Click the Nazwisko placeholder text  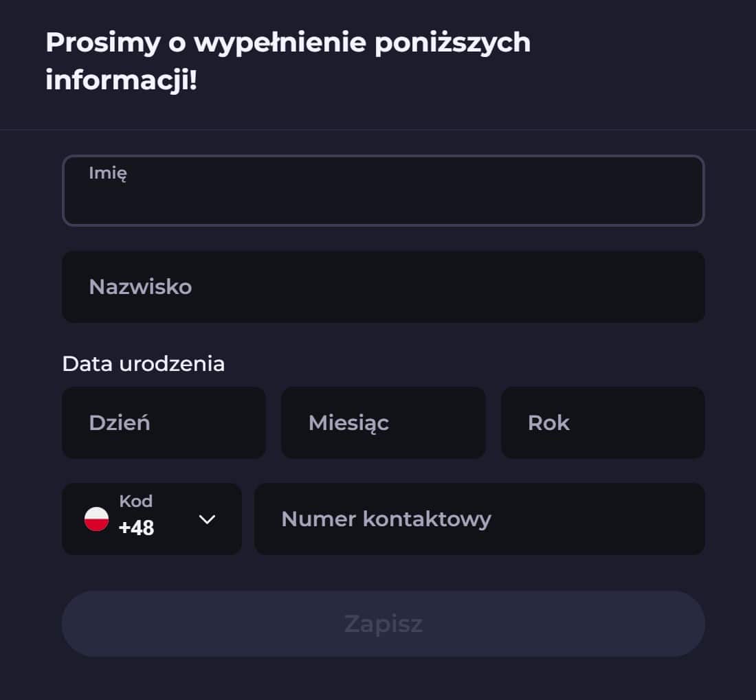click(x=140, y=286)
